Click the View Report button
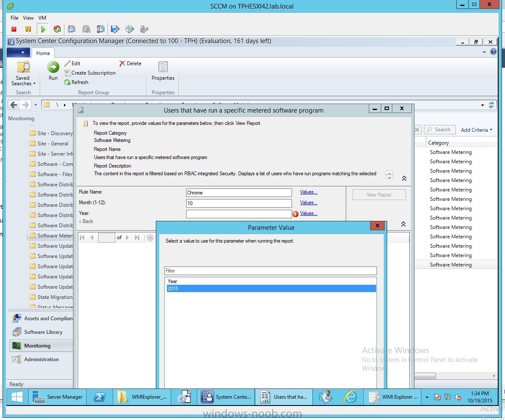The image size is (505, 420). (x=379, y=195)
